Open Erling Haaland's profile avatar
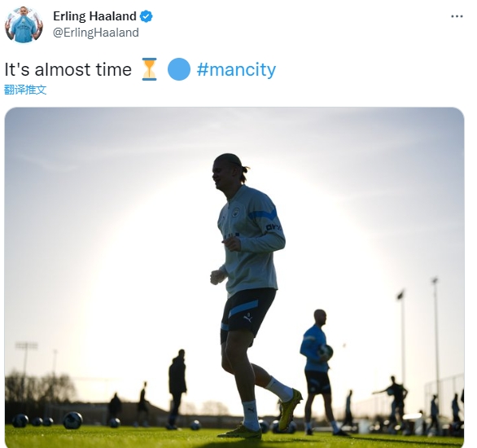Screen dimensions: 477x448 point(24,24)
